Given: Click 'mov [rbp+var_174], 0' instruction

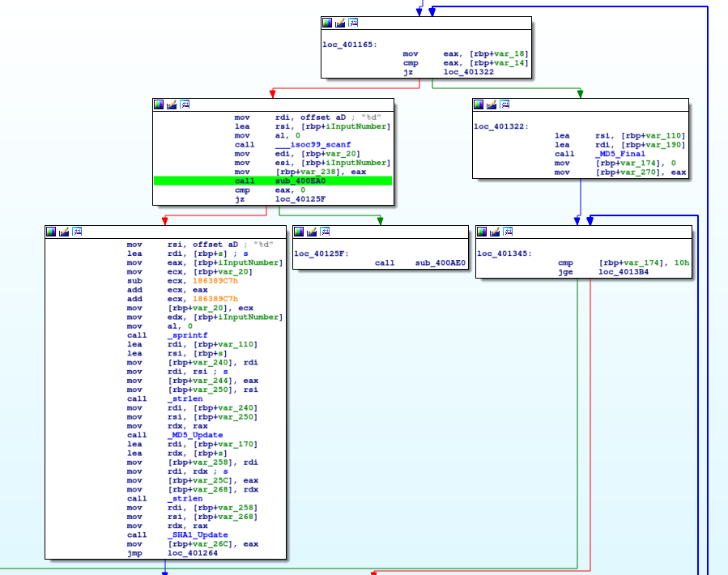Looking at the screenshot, I should [x=615, y=163].
